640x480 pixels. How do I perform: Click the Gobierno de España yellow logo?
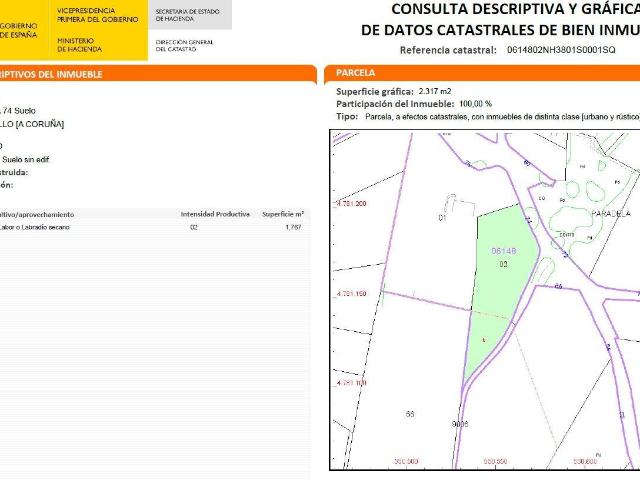click(x=22, y=28)
